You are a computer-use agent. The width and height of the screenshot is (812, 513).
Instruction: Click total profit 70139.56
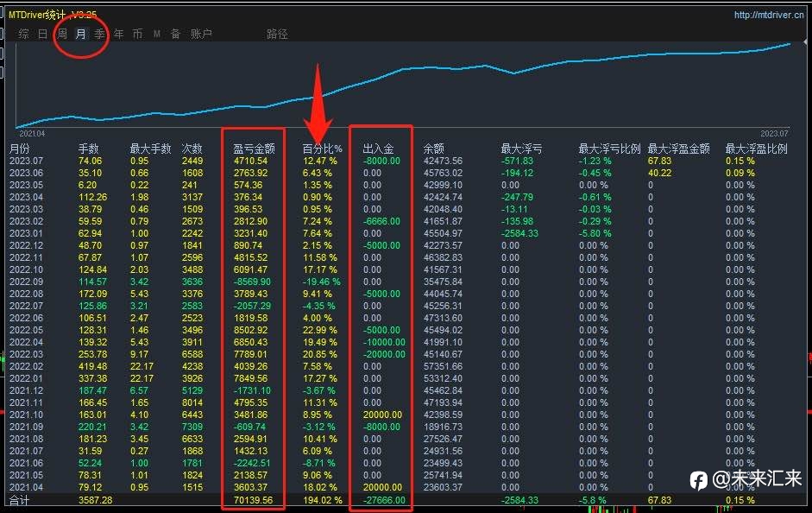(x=253, y=501)
